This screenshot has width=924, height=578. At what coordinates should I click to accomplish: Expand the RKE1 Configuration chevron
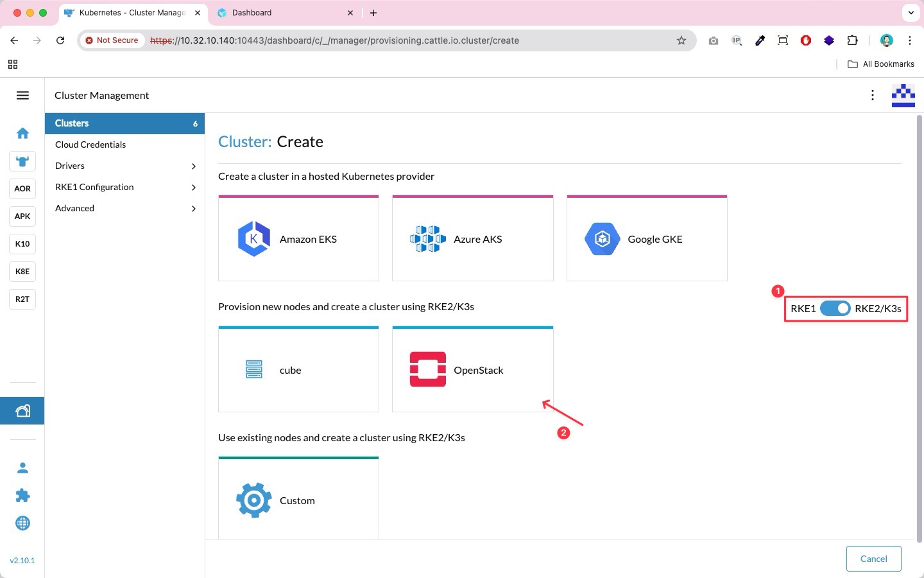pos(194,188)
